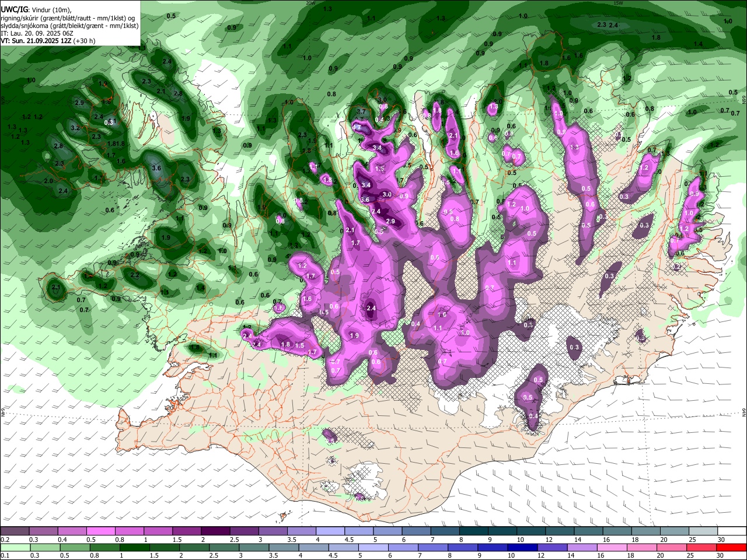This screenshot has height=560, width=747.
Task: Click the 'UWC/IG: Vindur (10m)' title text
Action: [36, 9]
